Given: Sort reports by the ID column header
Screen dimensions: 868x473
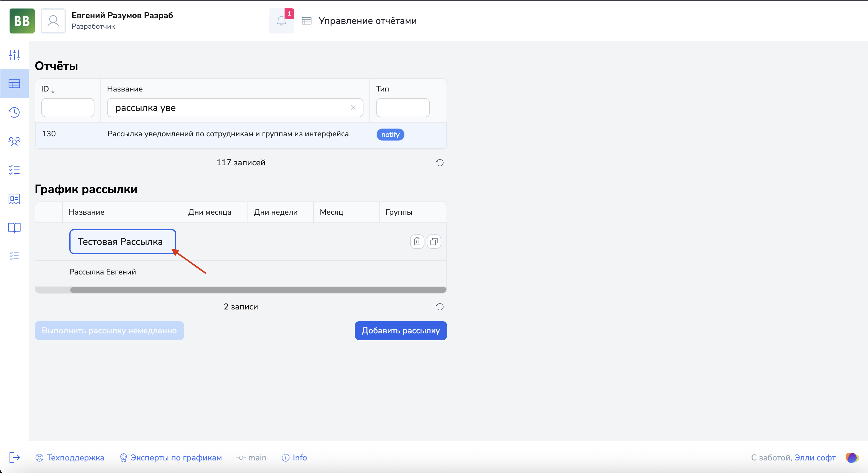Looking at the screenshot, I should (48, 89).
